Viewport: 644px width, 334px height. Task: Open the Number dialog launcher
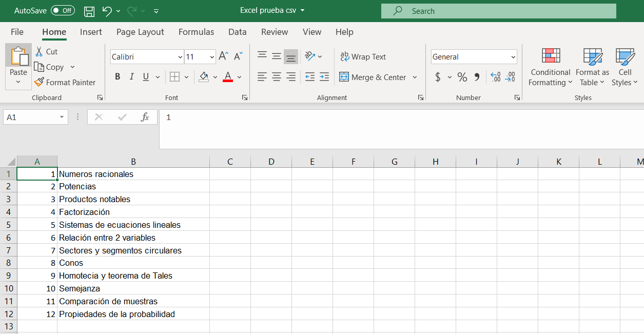(517, 97)
